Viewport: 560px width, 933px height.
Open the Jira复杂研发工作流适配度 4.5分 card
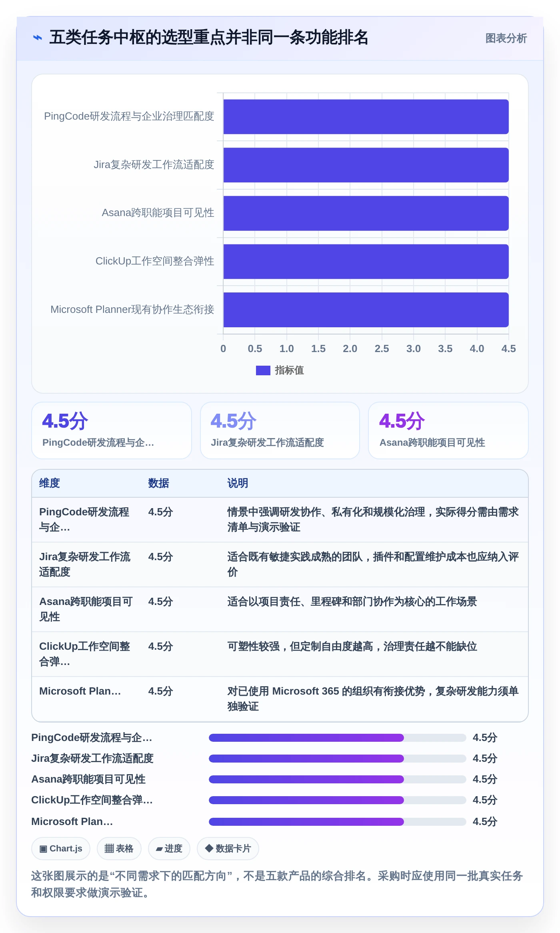click(x=280, y=430)
